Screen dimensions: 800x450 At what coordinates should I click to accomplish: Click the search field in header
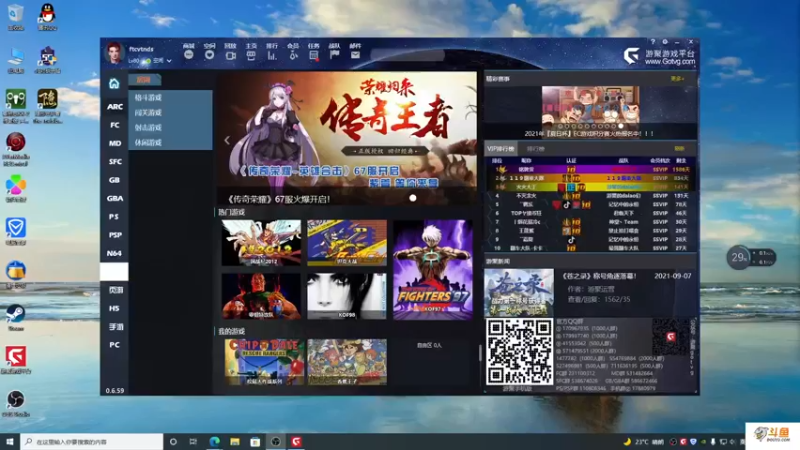coord(407,55)
